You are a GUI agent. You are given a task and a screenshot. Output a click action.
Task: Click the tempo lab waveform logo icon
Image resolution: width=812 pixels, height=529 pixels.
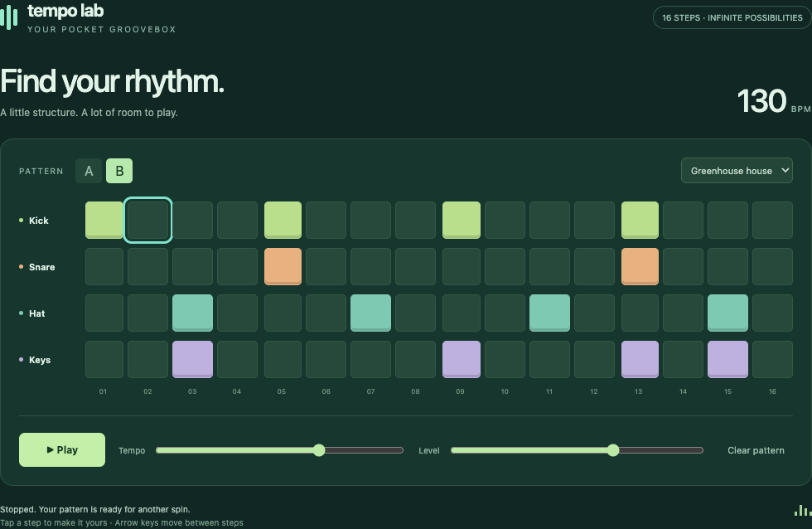(x=9, y=17)
